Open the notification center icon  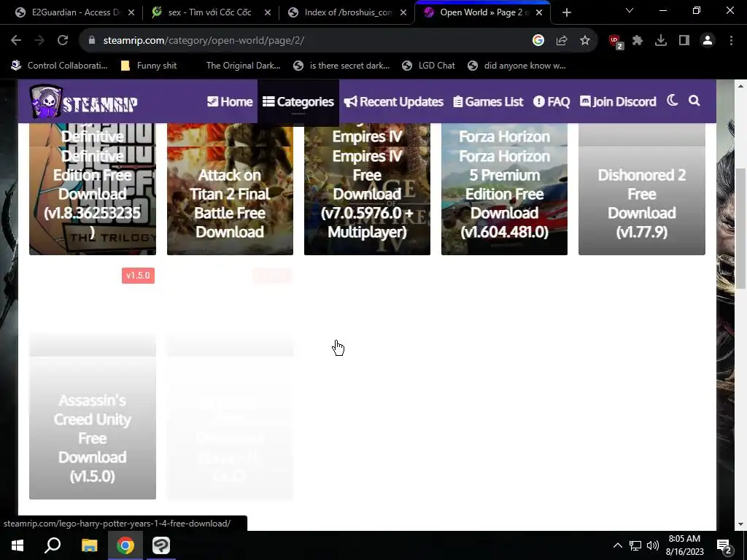(x=724, y=545)
